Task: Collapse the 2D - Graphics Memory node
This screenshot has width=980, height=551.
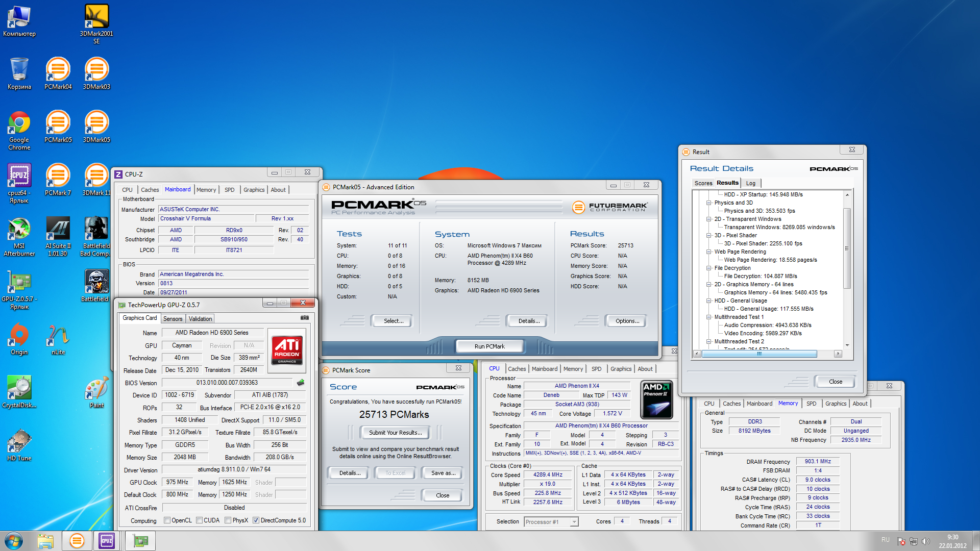Action: click(709, 285)
